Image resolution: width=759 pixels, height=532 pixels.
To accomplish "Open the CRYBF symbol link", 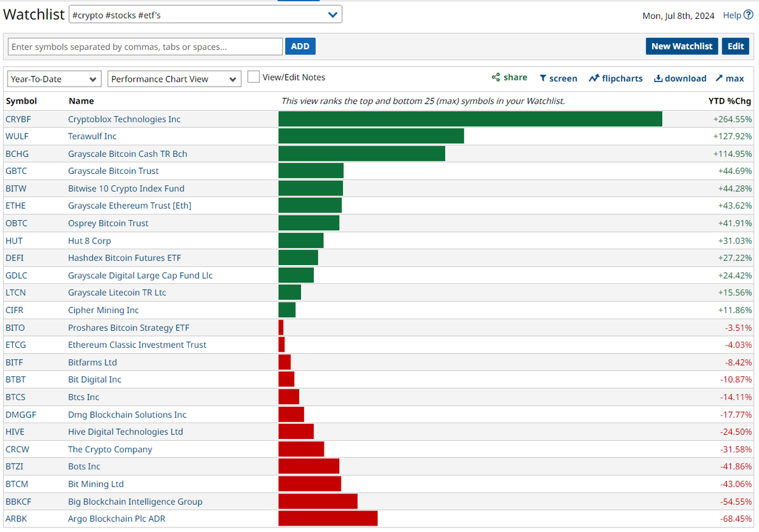I will 18,119.
